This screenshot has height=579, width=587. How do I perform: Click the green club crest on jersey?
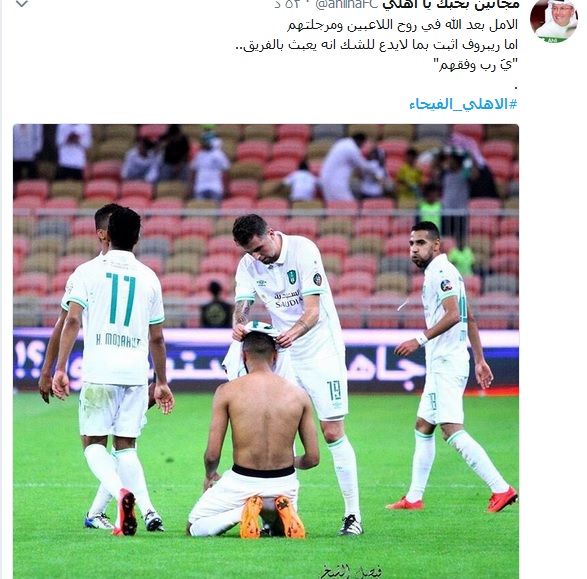(291, 277)
